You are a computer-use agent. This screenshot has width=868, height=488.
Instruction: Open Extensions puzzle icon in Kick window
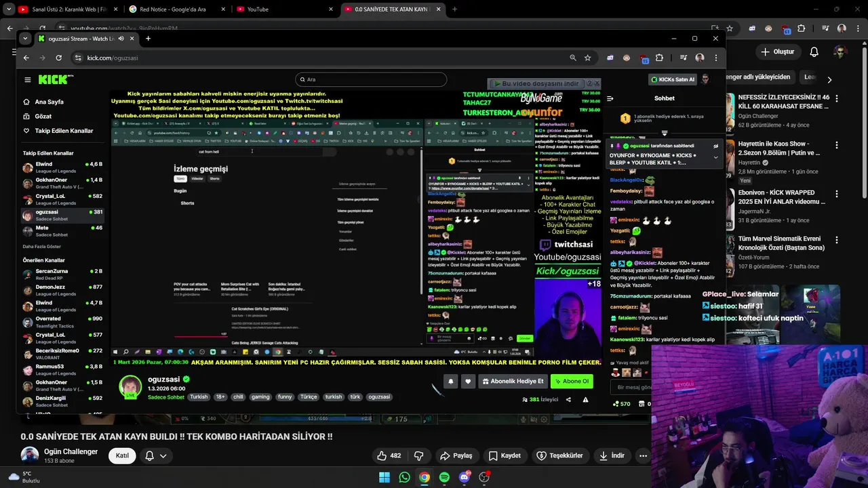pos(659,58)
